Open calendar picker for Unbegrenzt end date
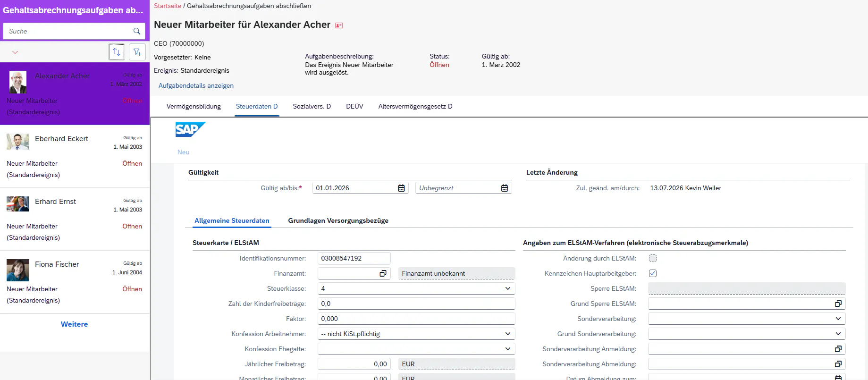 click(505, 188)
